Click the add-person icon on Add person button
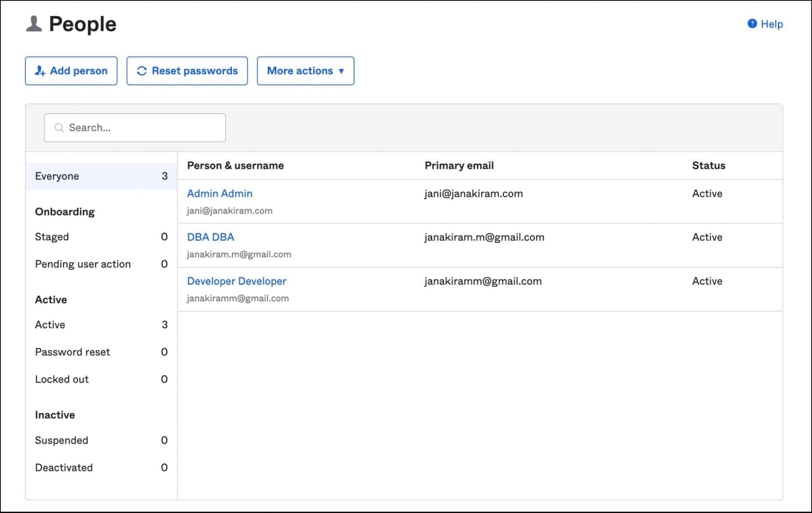The height and width of the screenshot is (513, 812). point(40,71)
